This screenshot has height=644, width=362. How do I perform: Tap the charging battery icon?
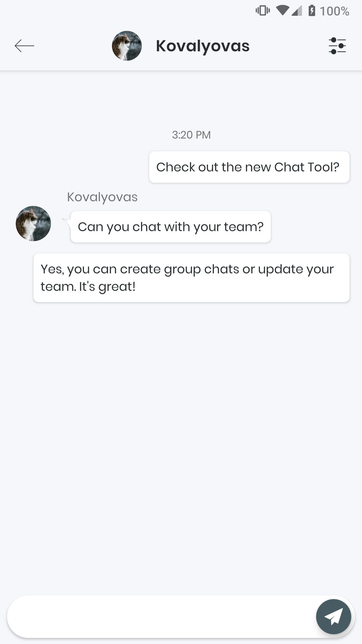tap(312, 11)
